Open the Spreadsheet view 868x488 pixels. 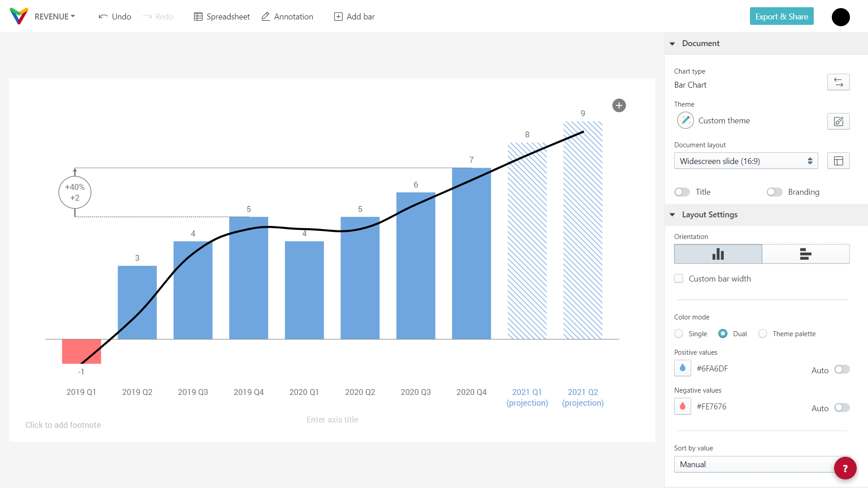click(222, 17)
